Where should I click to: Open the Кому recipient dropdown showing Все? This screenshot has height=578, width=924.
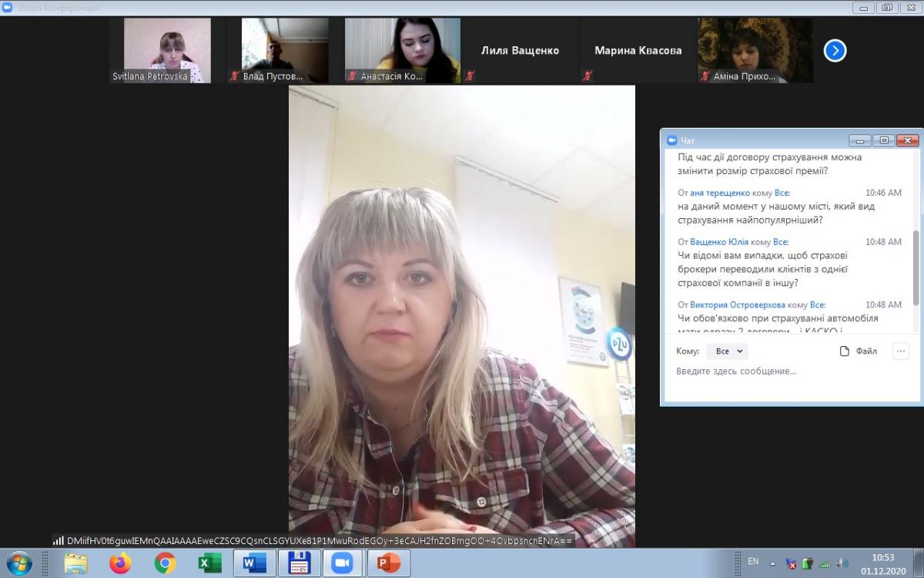pyautogui.click(x=728, y=351)
